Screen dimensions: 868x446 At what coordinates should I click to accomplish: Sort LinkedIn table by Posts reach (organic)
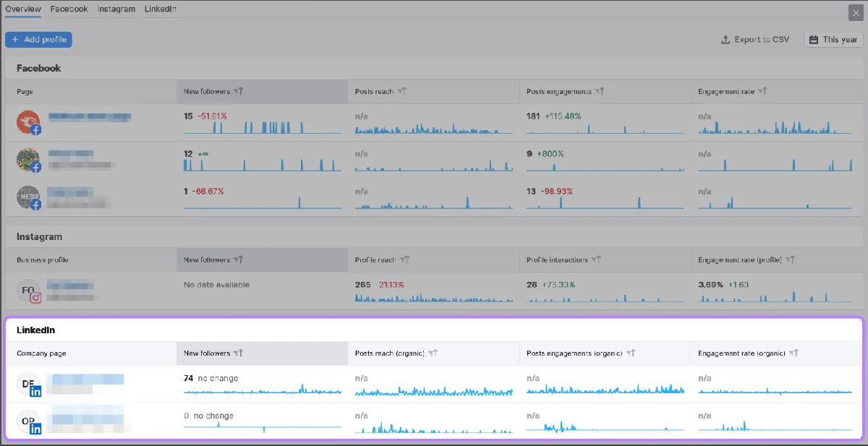(434, 353)
